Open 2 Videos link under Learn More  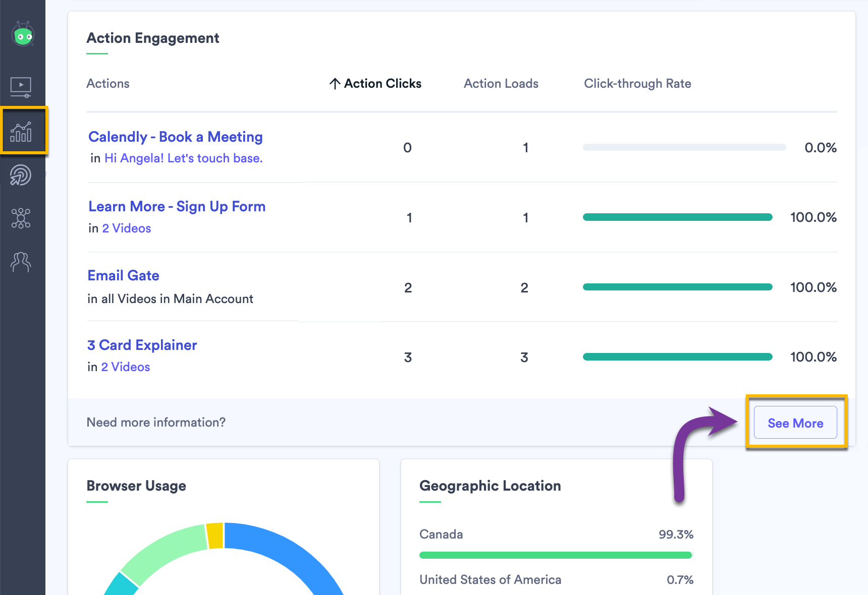click(127, 228)
